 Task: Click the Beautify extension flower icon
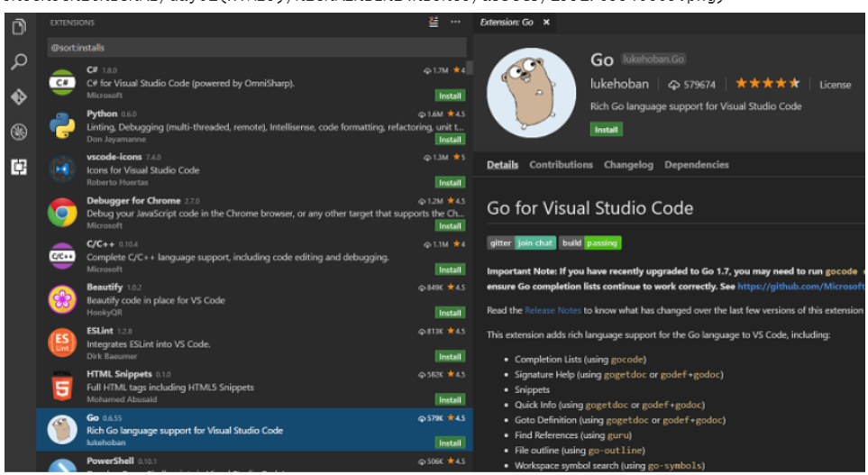(x=62, y=299)
